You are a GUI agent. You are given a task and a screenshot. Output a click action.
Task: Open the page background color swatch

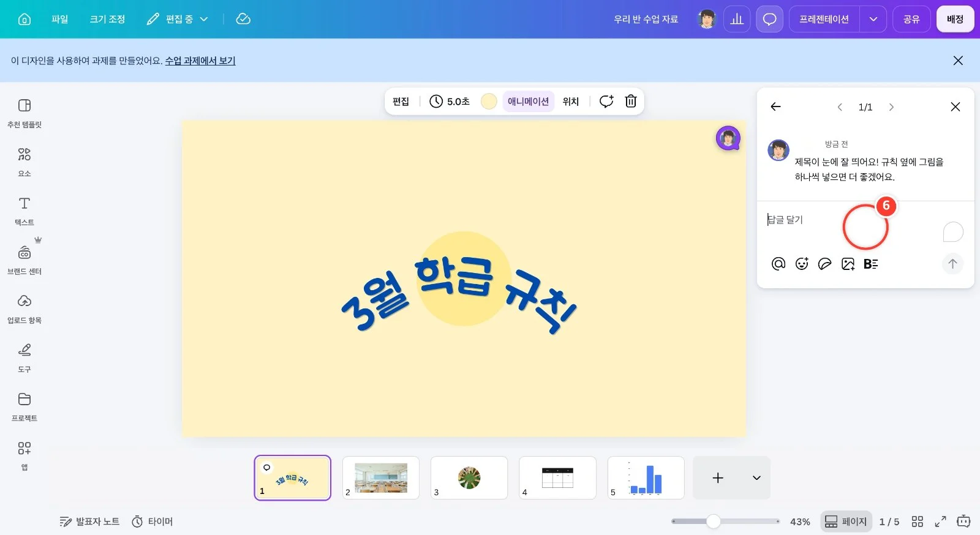(x=489, y=101)
